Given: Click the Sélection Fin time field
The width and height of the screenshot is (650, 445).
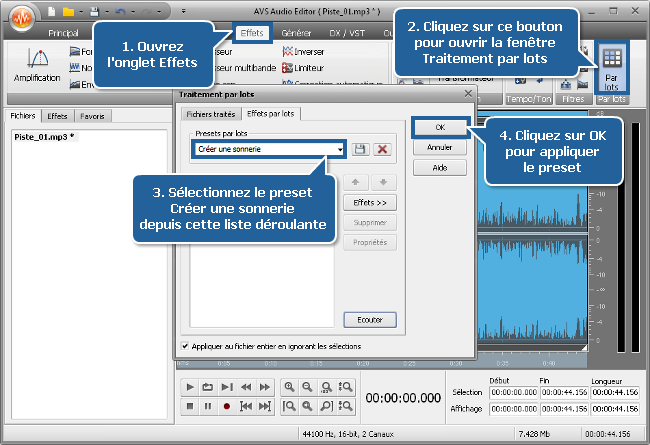Looking at the screenshot, I should (x=564, y=392).
